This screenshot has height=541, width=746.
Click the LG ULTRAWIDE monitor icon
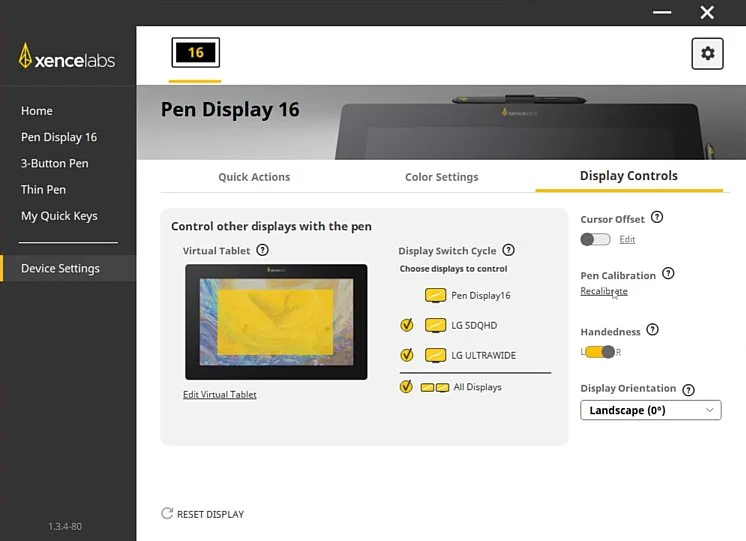pyautogui.click(x=435, y=355)
